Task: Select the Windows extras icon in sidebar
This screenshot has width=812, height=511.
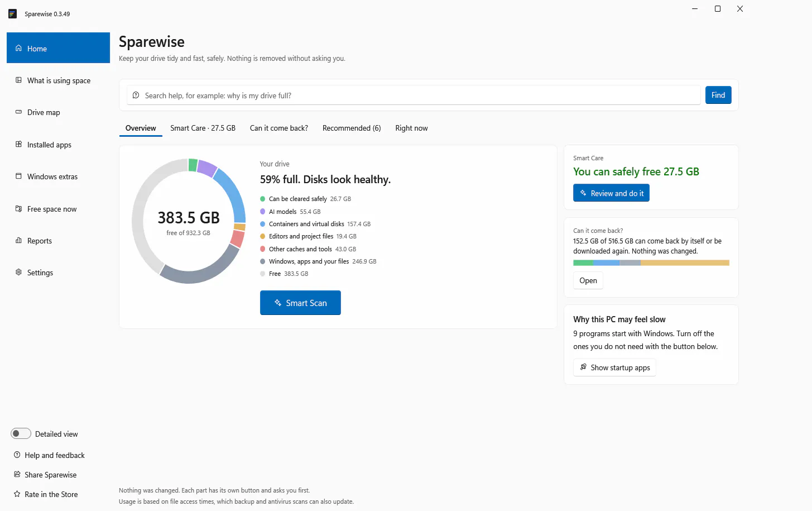Action: pos(18,176)
